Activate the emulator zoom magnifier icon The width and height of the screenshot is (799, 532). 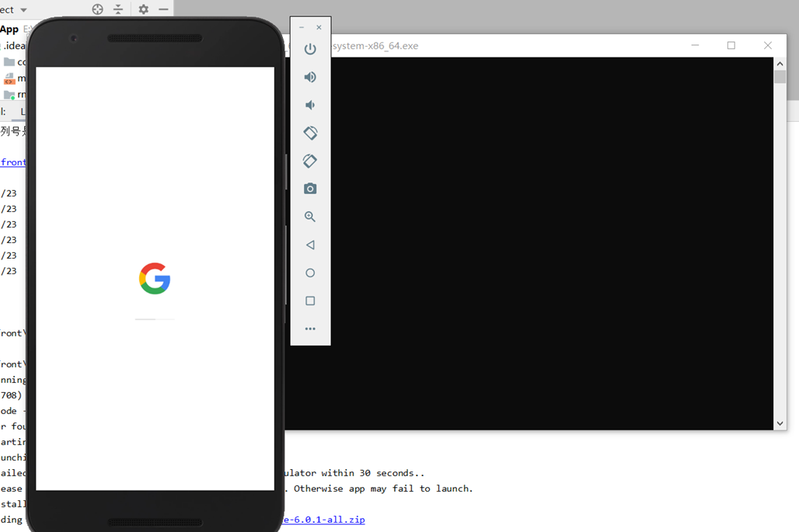[x=310, y=217]
